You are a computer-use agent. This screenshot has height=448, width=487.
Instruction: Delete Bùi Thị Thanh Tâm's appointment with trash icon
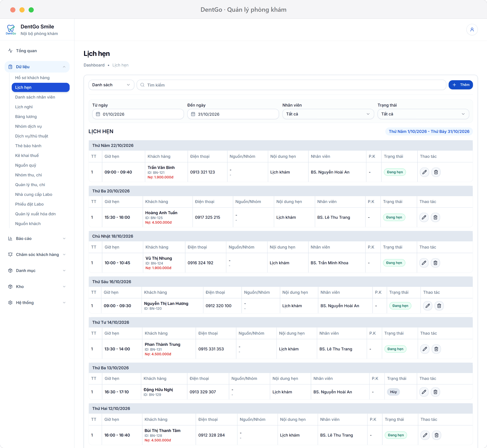click(436, 435)
